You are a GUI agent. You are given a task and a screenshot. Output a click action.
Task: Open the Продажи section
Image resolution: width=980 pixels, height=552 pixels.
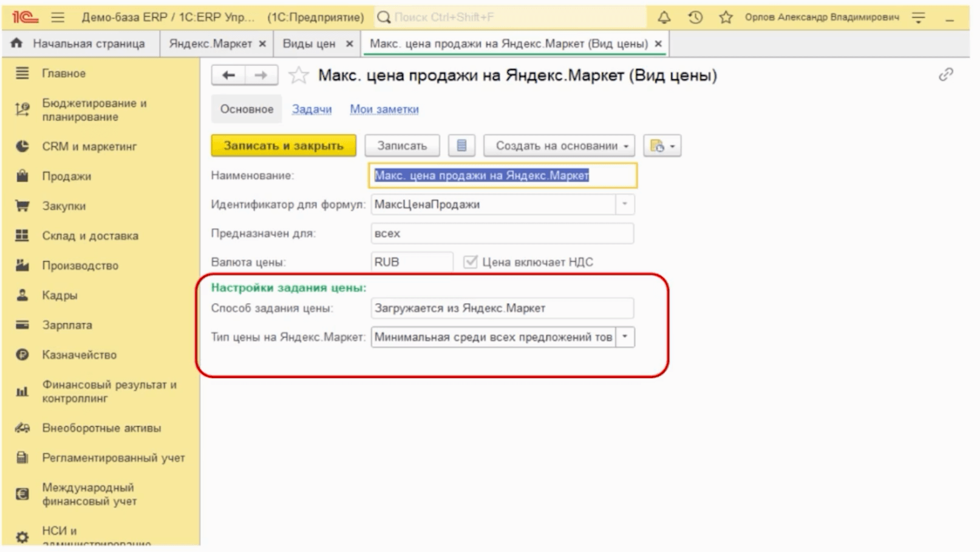click(100, 176)
